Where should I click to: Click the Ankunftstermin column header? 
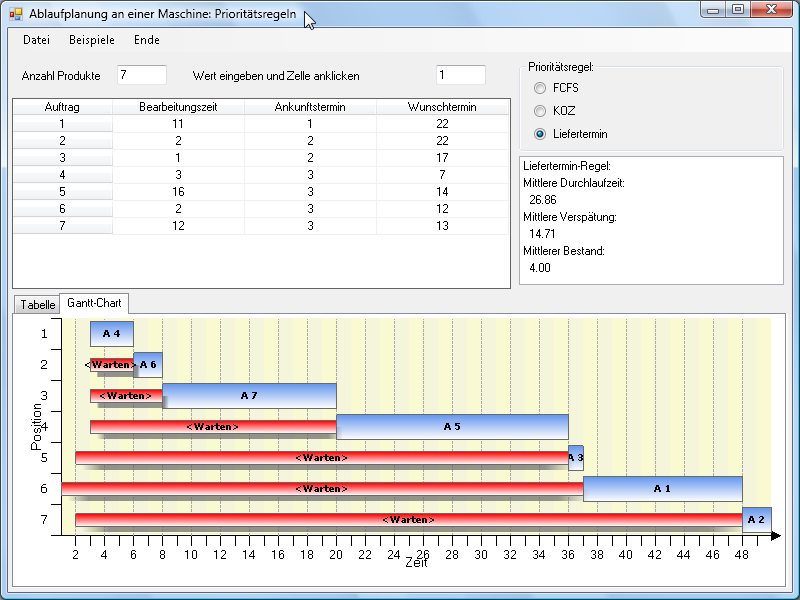[x=310, y=107]
